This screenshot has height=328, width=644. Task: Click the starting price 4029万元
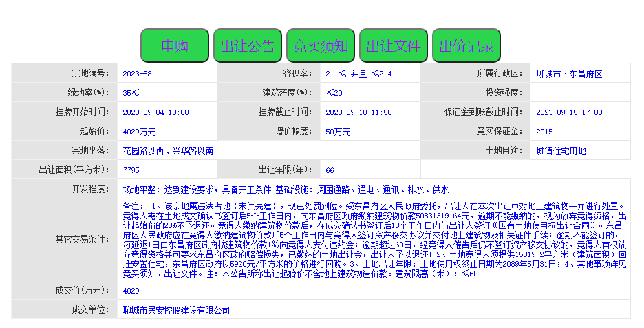[x=139, y=132]
